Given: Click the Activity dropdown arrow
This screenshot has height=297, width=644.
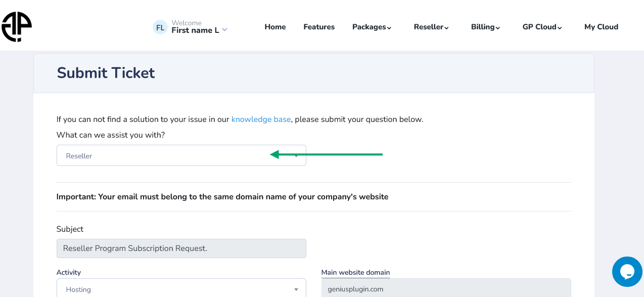Looking at the screenshot, I should (x=296, y=289).
